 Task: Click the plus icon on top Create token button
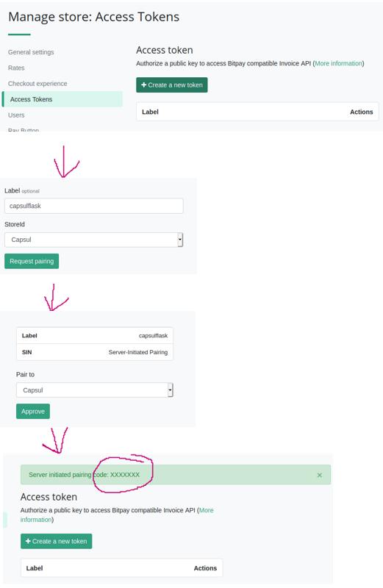[x=143, y=85]
